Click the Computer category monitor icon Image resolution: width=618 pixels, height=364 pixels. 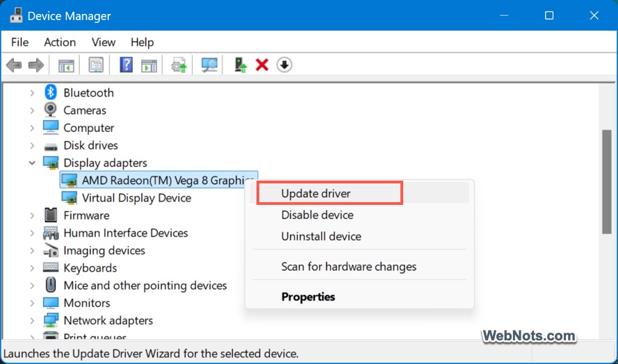pyautogui.click(x=51, y=128)
